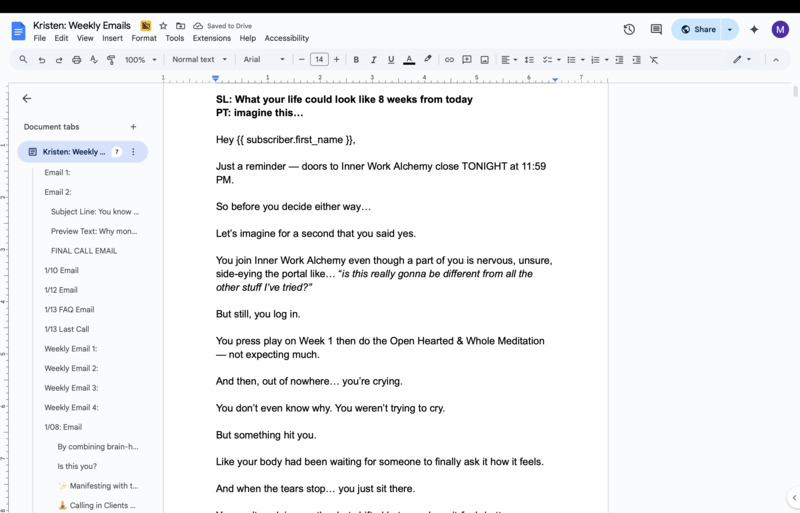Open options for the Kristen: Weekly tab

133,152
